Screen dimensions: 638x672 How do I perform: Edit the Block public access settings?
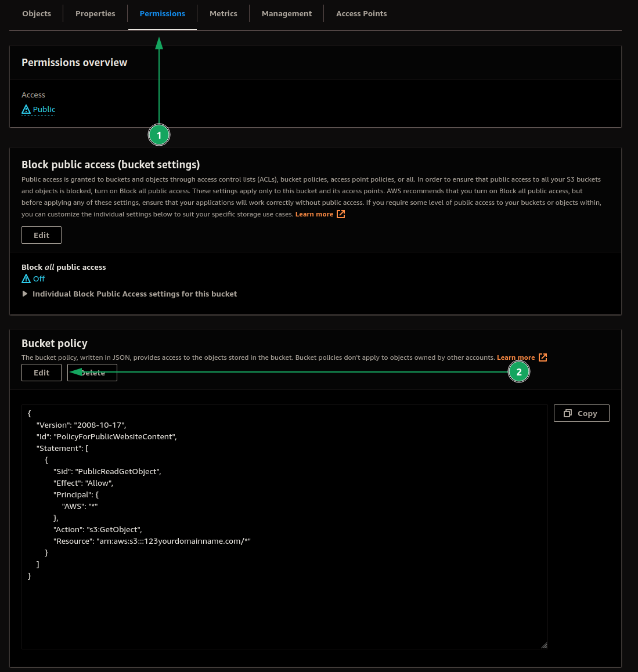[x=42, y=235]
